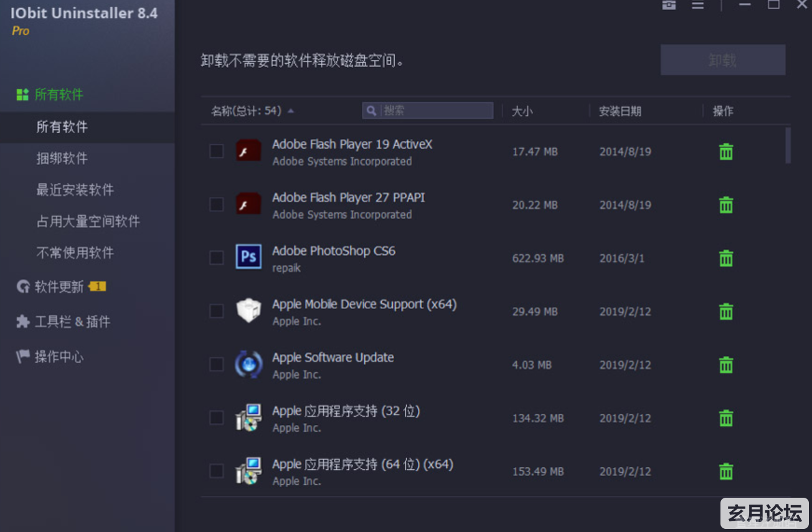Click the 操作 column header
The width and height of the screenshot is (812, 532).
[723, 111]
